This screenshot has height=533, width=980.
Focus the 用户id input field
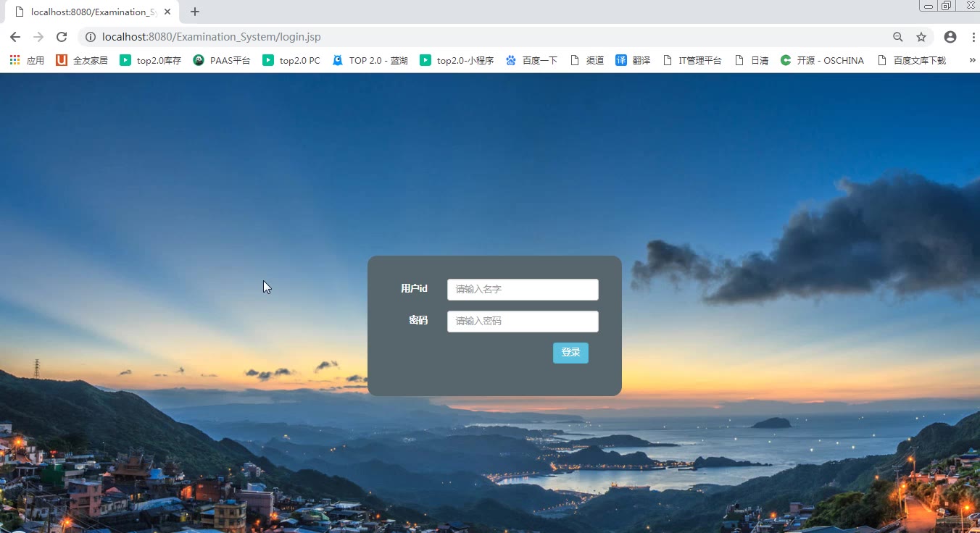click(523, 290)
